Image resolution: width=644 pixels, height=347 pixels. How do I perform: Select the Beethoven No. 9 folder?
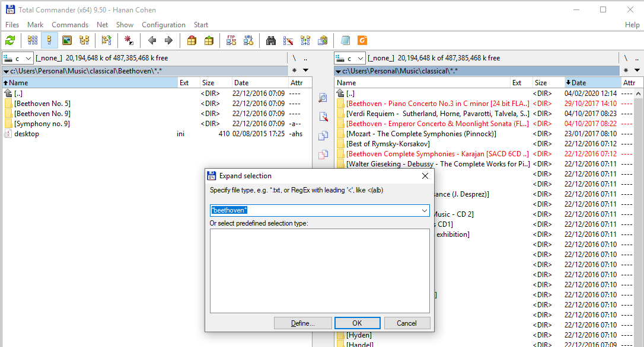click(42, 114)
